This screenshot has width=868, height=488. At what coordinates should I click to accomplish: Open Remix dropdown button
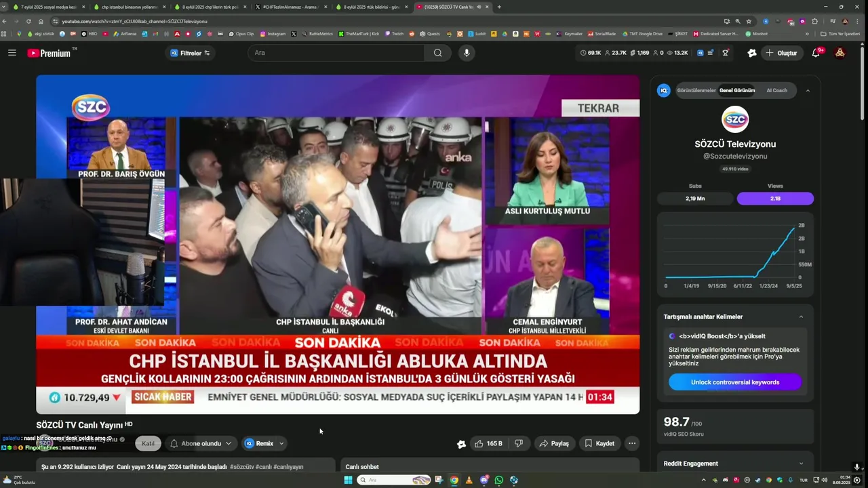264,443
